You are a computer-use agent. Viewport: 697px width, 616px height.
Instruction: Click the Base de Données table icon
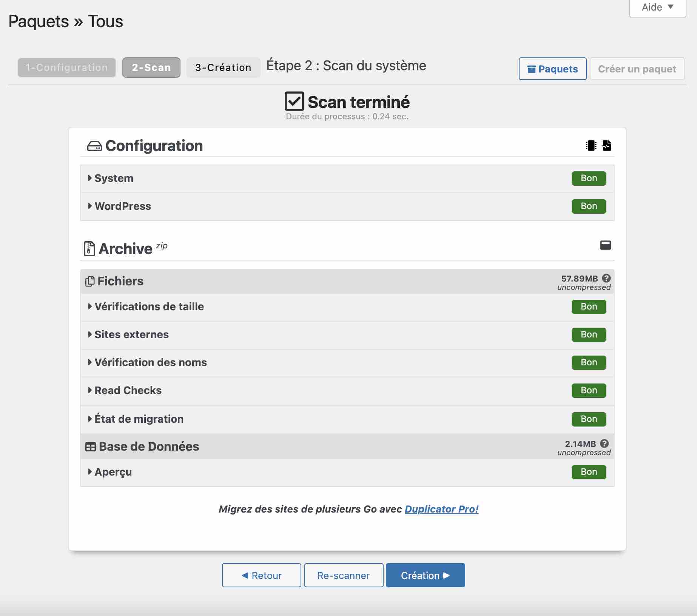click(91, 447)
